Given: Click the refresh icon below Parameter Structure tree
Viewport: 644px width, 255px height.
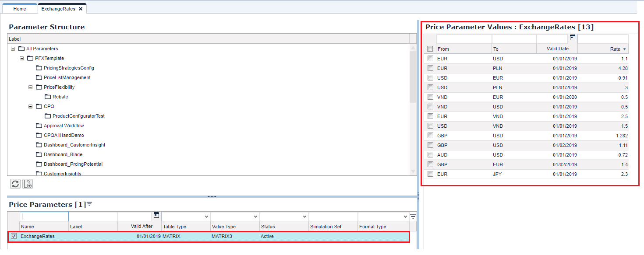Looking at the screenshot, I should (15, 184).
